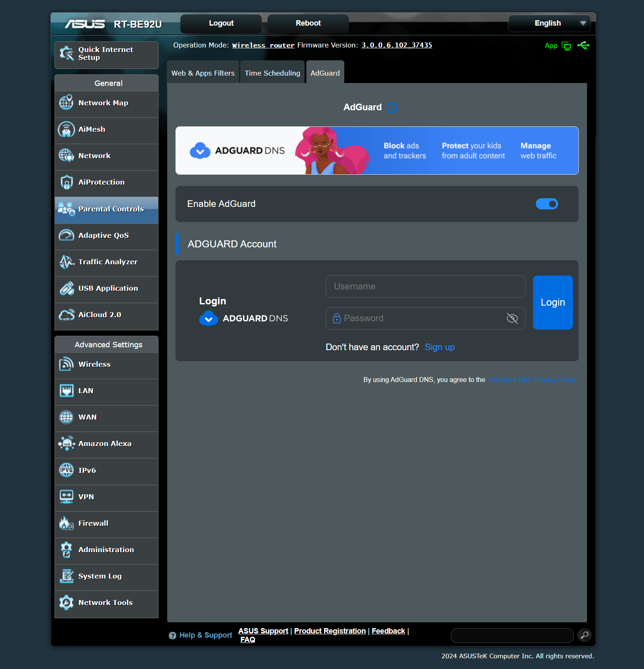The image size is (644, 669).
Task: Click the Help & Support text
Action: 206,635
